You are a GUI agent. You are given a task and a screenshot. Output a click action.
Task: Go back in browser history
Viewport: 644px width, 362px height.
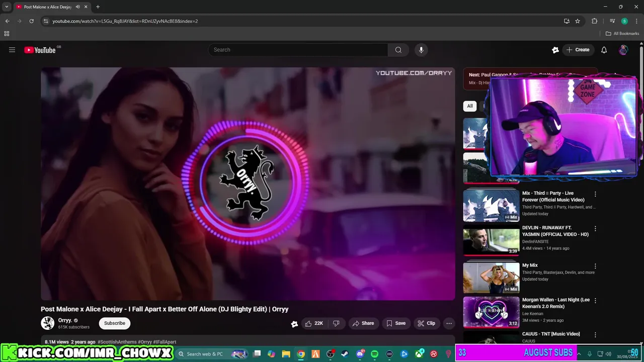pos(7,21)
